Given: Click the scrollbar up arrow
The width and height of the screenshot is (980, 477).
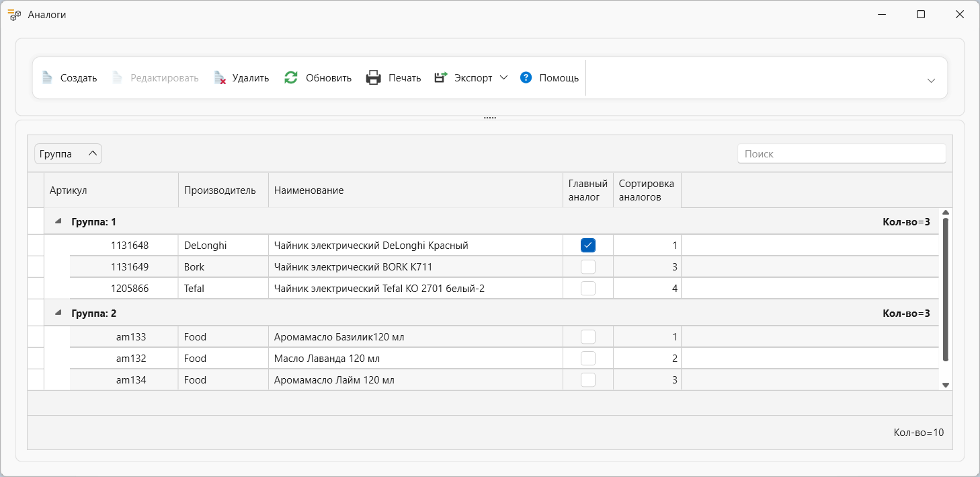Looking at the screenshot, I should click(946, 213).
